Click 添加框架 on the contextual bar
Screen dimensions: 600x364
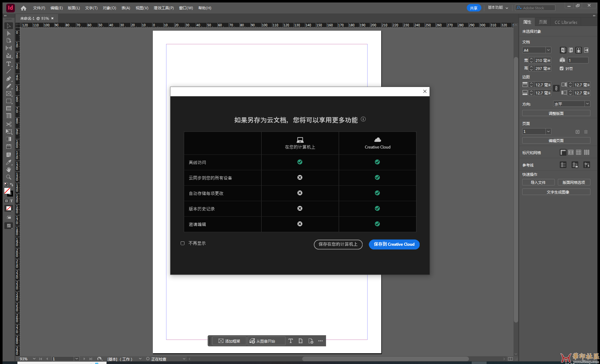tap(229, 341)
